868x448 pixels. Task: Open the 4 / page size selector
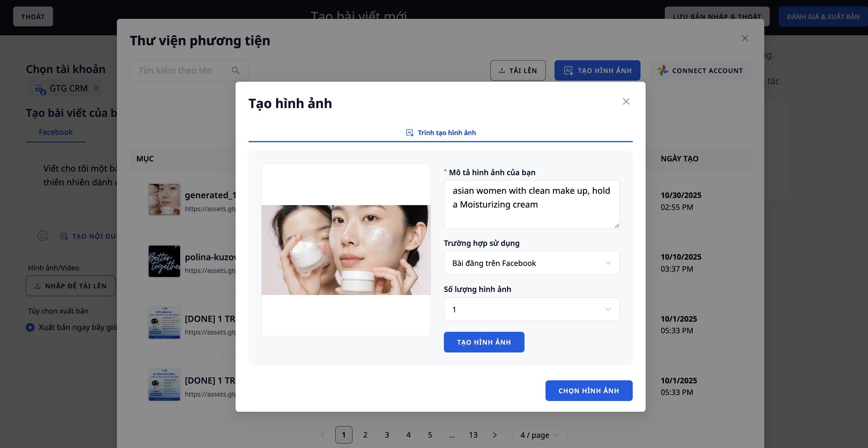539,435
